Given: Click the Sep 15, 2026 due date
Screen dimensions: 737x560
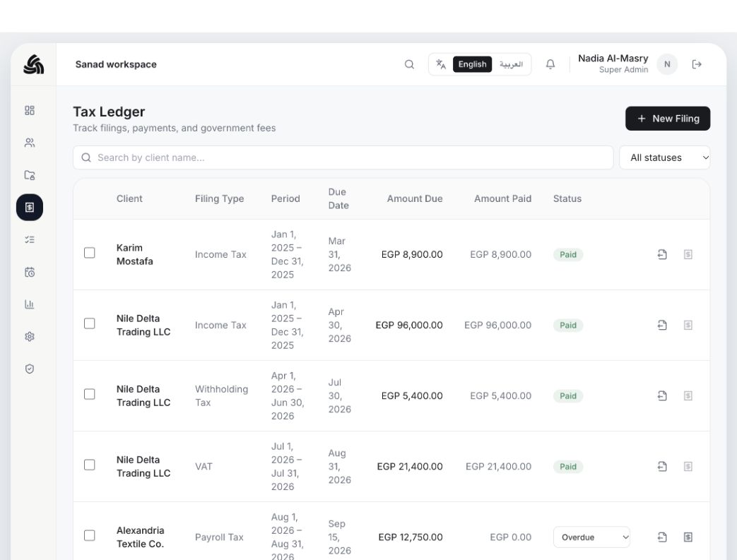Looking at the screenshot, I should click(339, 537).
